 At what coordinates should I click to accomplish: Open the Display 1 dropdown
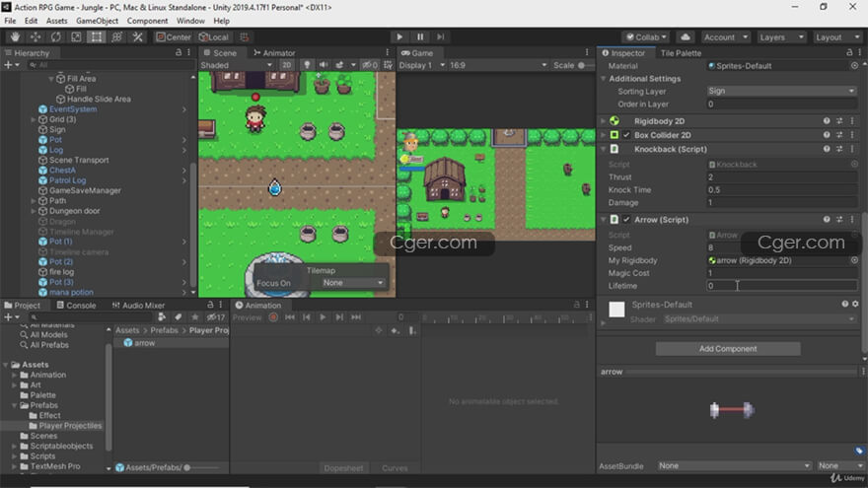point(422,65)
